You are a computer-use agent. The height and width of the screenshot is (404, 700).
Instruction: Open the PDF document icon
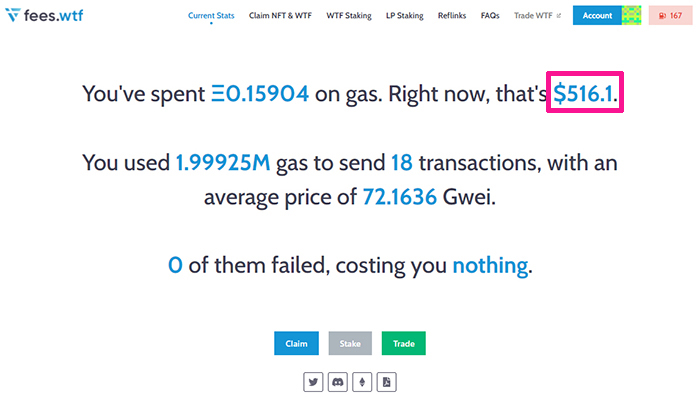(x=387, y=382)
